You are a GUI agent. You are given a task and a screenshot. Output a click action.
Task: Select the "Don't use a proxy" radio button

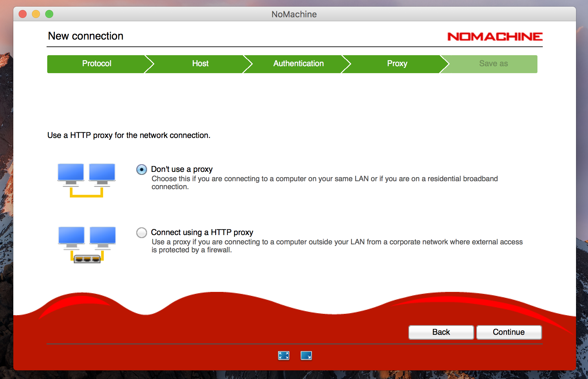(142, 170)
